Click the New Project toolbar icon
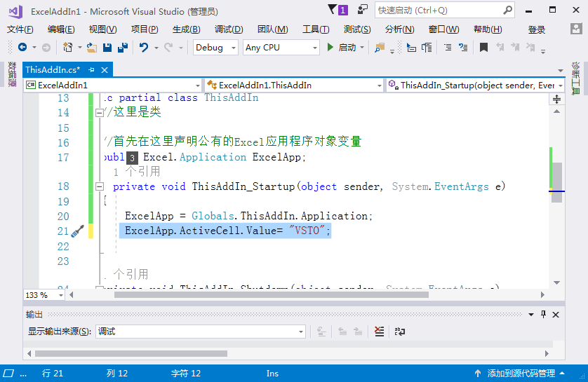 click(68, 47)
